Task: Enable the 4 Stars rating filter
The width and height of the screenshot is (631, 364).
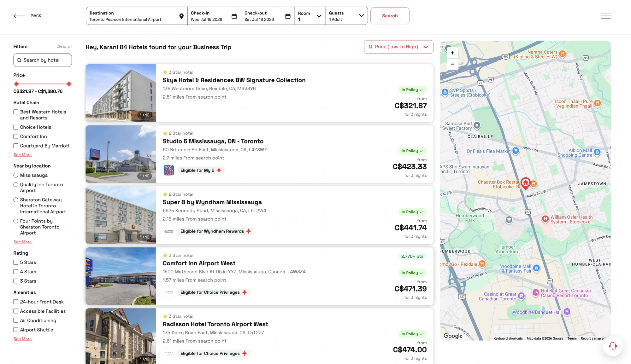Action: pos(16,272)
